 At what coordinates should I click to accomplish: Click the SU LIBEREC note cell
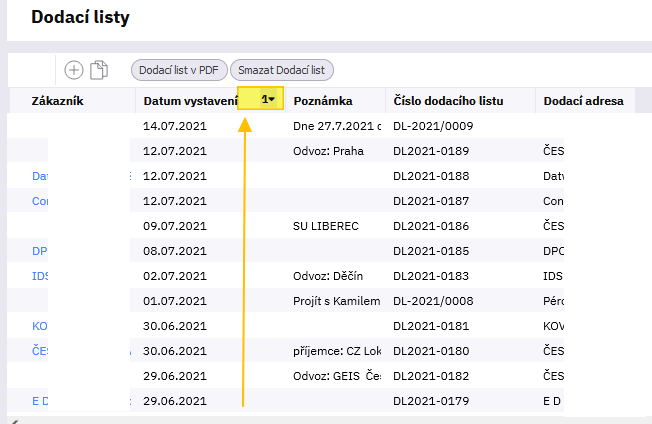(x=325, y=226)
